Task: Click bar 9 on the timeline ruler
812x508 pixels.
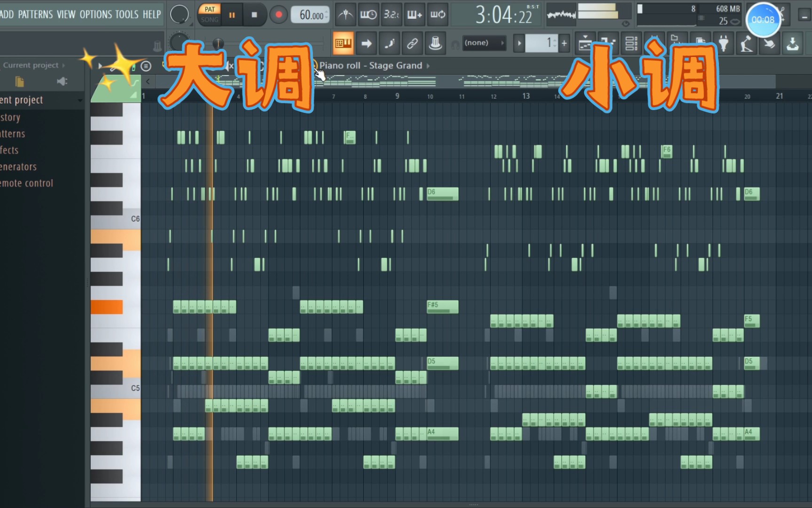Action: tap(398, 96)
